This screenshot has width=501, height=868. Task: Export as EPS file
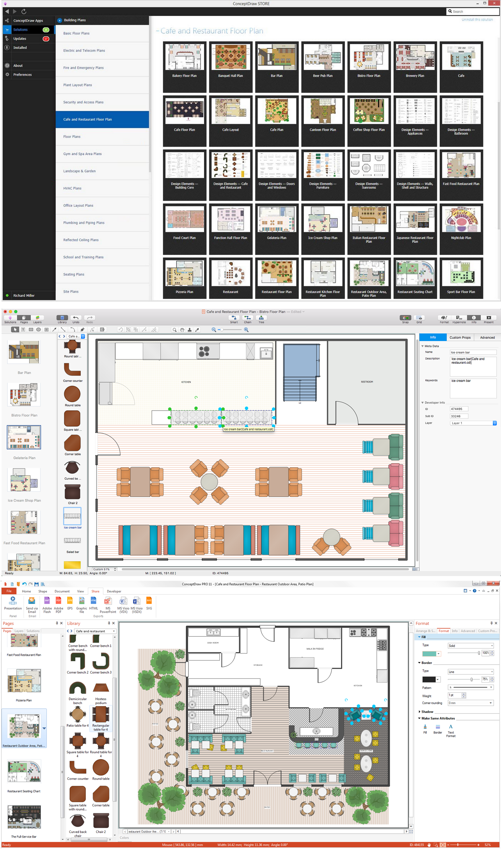[x=70, y=603]
